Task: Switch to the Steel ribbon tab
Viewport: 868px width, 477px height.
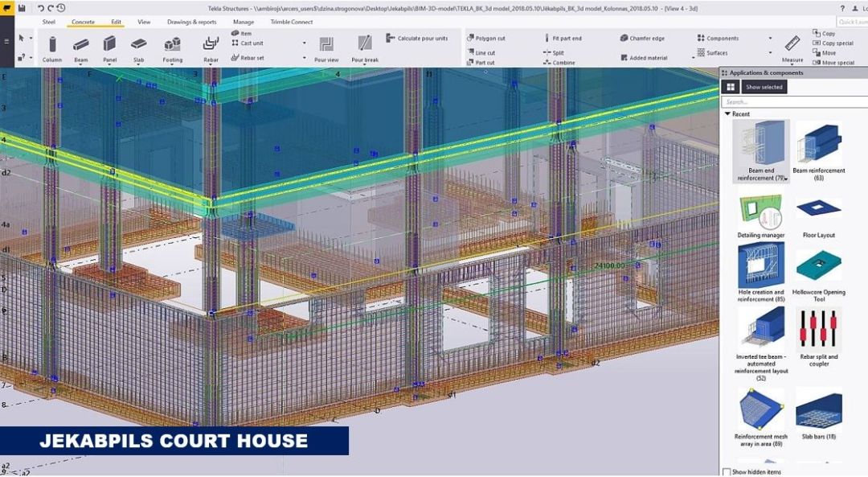Action: [x=49, y=22]
